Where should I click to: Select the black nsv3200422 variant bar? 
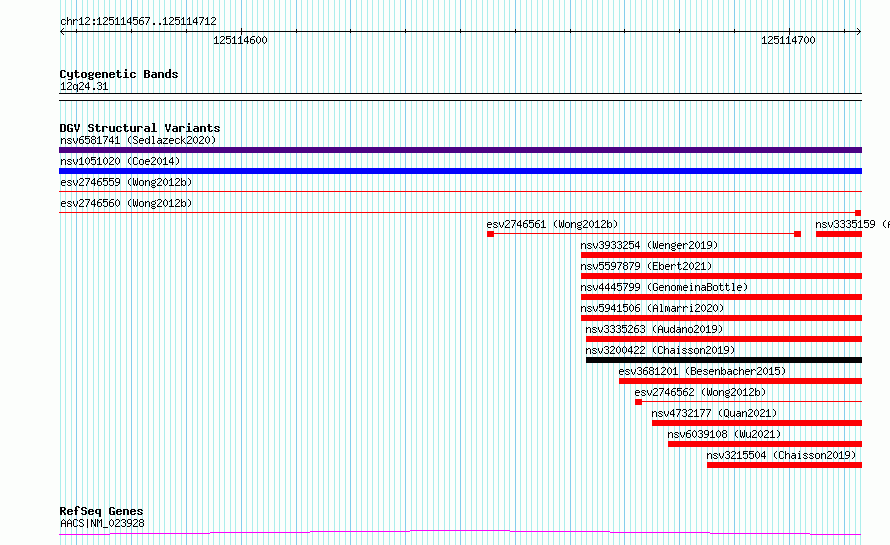coord(724,360)
